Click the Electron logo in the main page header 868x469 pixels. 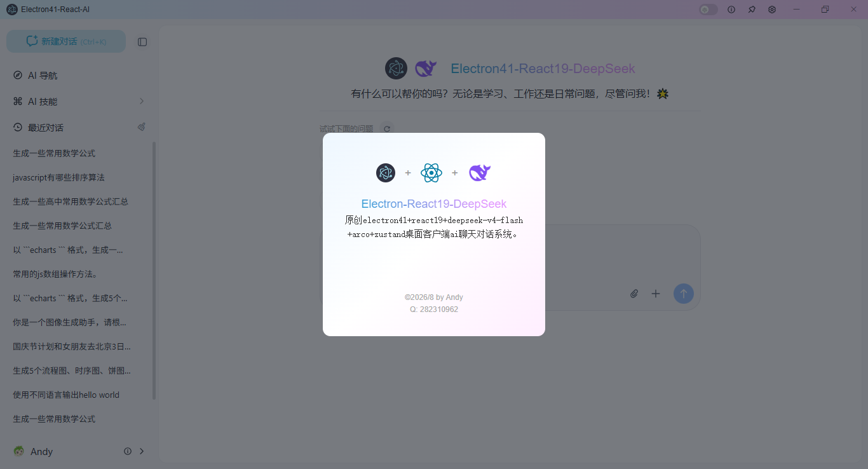point(396,69)
